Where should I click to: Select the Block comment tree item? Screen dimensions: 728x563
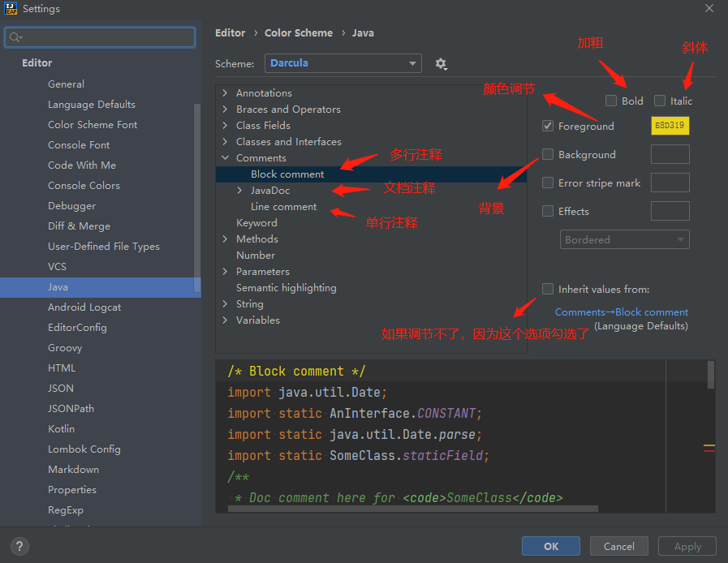(x=371, y=174)
